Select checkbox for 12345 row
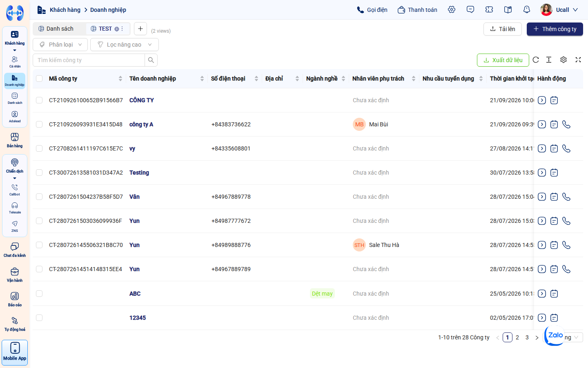The height and width of the screenshot is (368, 588). (39, 318)
